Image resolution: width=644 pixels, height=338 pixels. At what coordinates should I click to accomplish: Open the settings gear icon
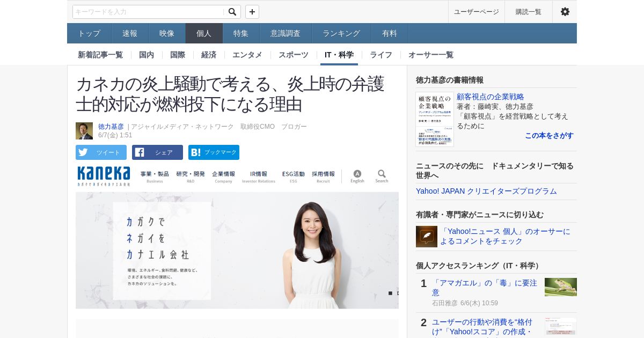coord(565,12)
